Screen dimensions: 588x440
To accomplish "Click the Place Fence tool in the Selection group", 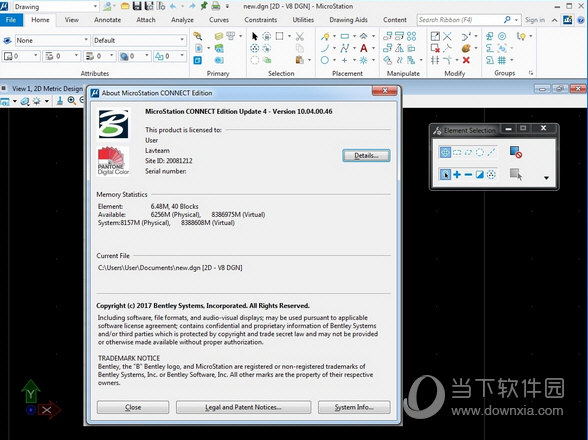I will click(279, 36).
